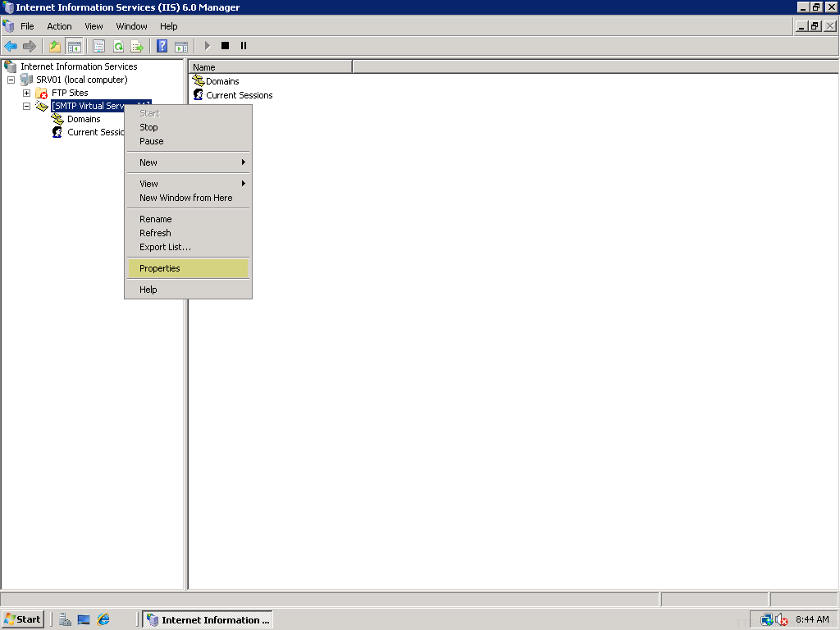Click the Windows Start button

(22, 620)
